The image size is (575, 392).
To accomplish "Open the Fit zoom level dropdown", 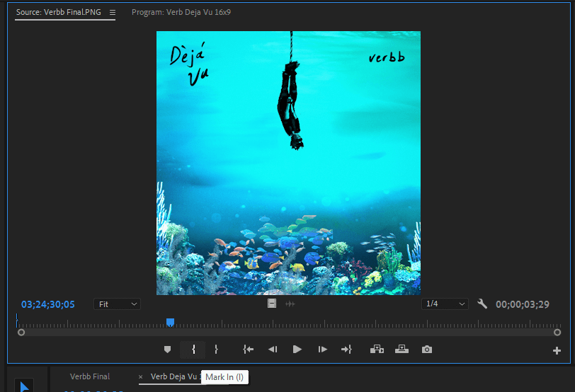I will [x=118, y=304].
